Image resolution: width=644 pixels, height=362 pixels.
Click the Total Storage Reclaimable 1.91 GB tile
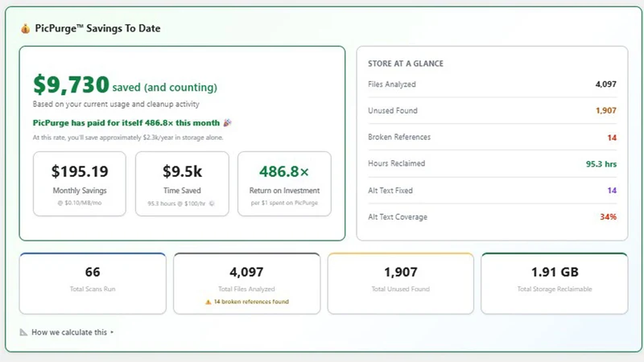coord(555,284)
